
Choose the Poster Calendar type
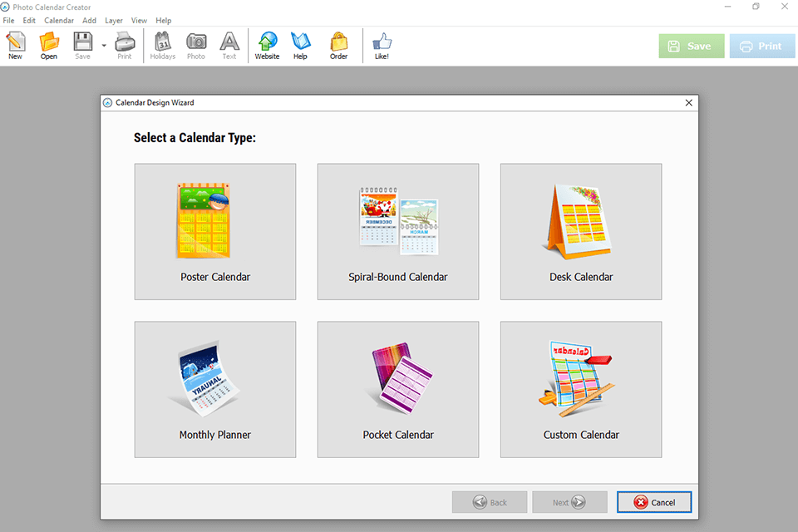(x=214, y=232)
